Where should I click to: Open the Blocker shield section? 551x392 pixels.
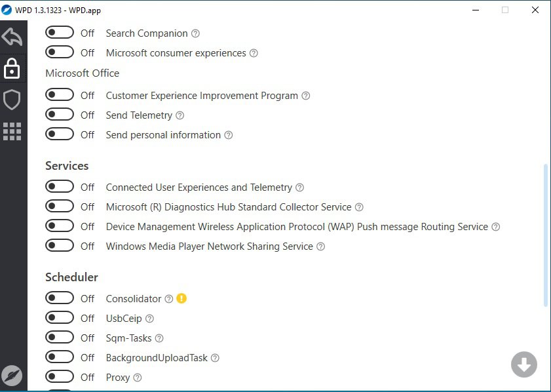[x=12, y=100]
